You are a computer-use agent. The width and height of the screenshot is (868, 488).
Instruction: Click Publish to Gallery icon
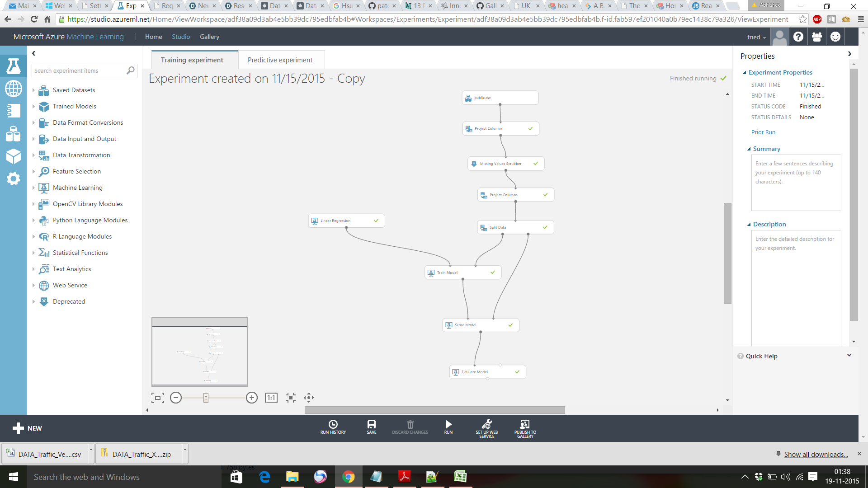[525, 425]
